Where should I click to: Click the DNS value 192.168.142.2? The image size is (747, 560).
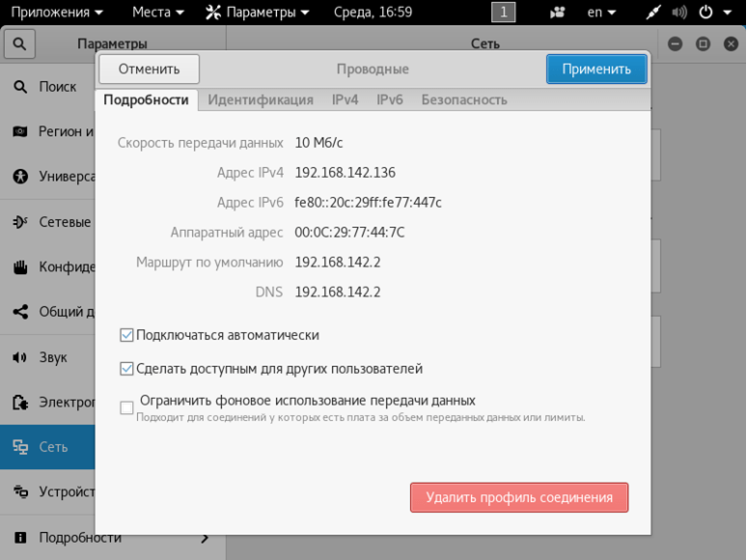click(337, 293)
